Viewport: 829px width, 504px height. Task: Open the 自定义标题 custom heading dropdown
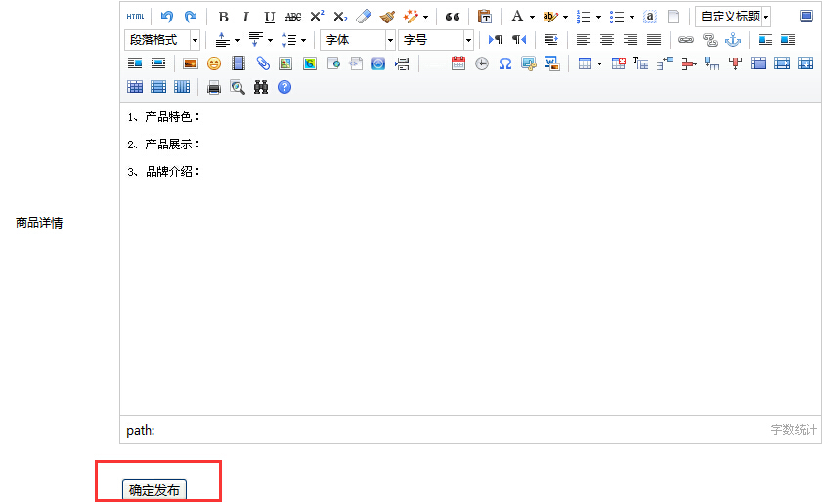tap(733, 17)
